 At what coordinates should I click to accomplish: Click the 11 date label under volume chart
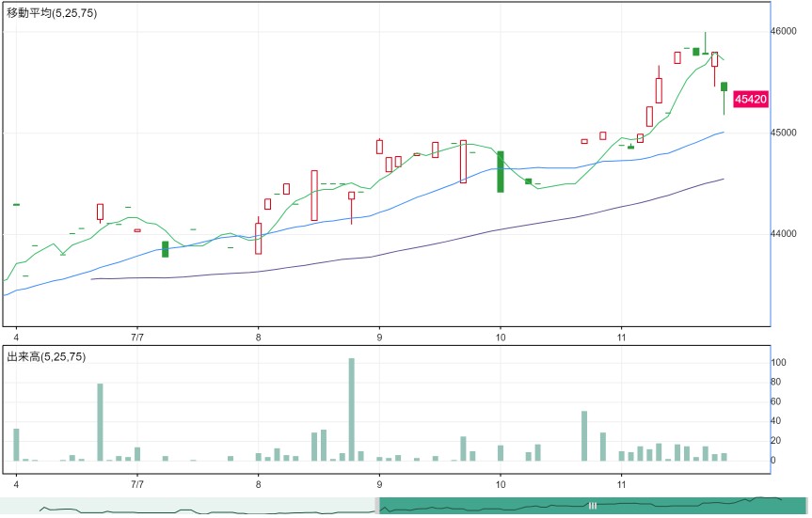[x=621, y=484]
